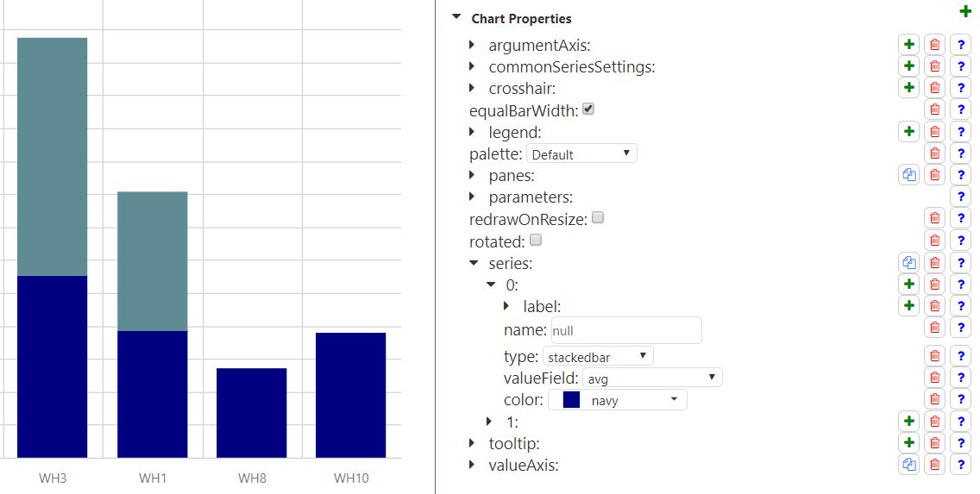The height and width of the screenshot is (494, 980).
Task: Click the green plus icon beside argumentAxis
Action: 908,45
